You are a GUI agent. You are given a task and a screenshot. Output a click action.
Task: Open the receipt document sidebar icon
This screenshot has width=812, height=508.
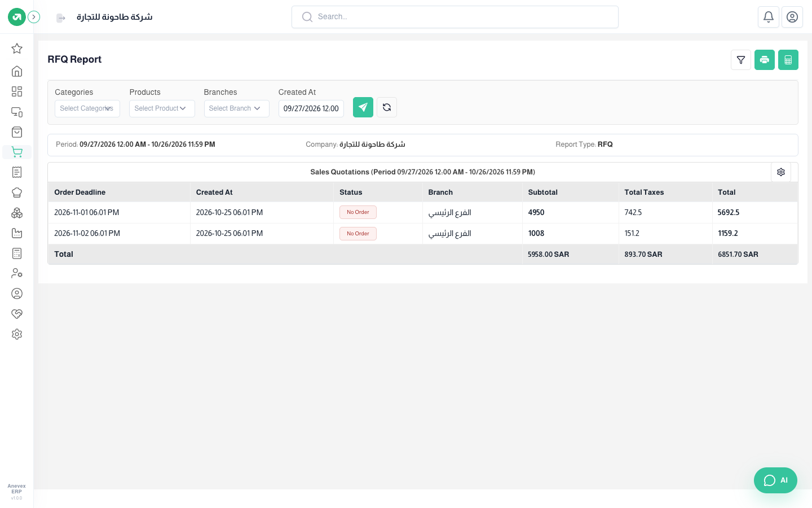17,172
